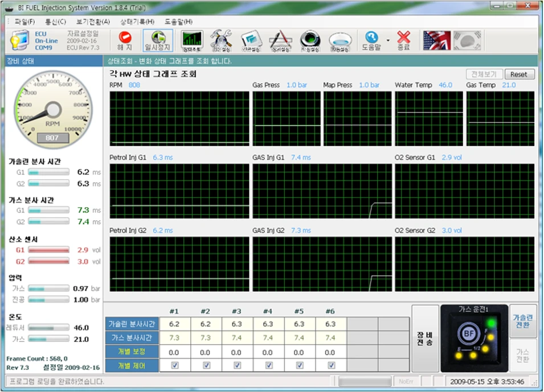The height and width of the screenshot is (392, 544).
Task: Click the O2 Sensor G1 graph
Action: pos(465,191)
